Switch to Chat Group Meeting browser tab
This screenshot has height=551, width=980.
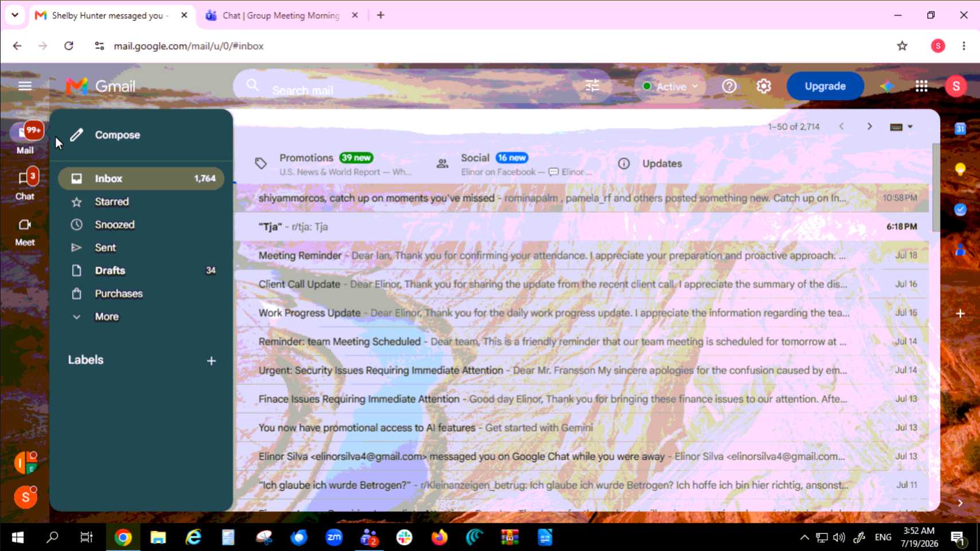point(281,15)
